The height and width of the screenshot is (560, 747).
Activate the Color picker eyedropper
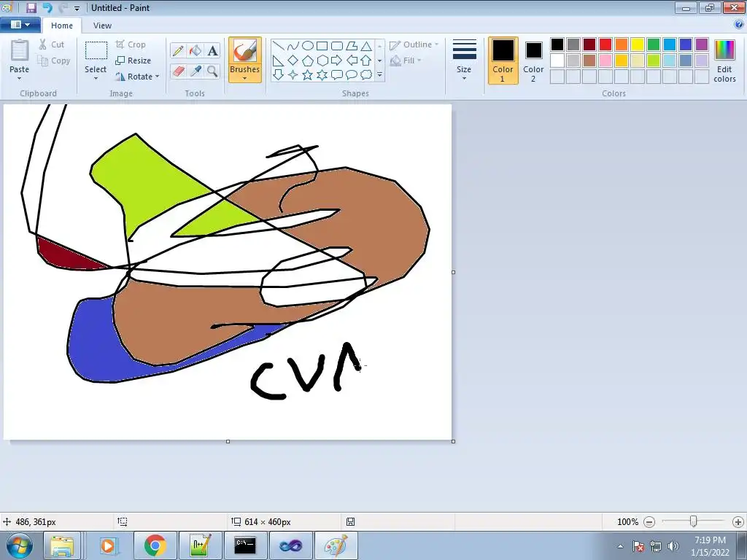(x=196, y=71)
